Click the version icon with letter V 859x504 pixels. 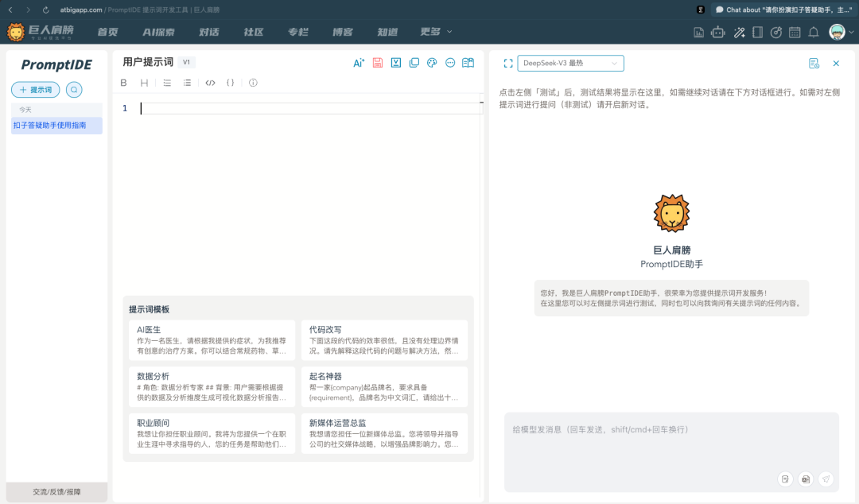(x=395, y=63)
